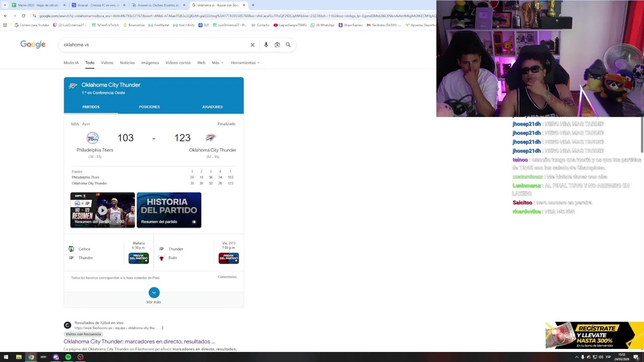
Task: Open the AxieMarket bookmark
Action: pyautogui.click(x=158, y=25)
